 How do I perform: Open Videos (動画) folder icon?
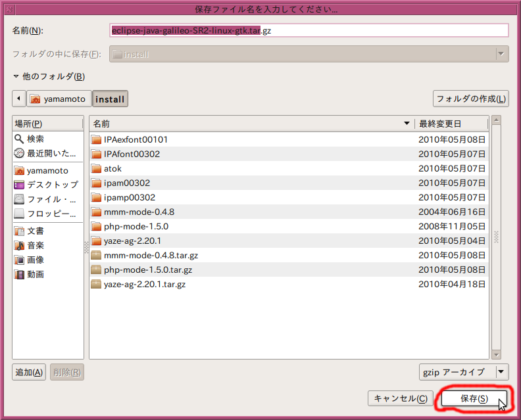point(19,274)
